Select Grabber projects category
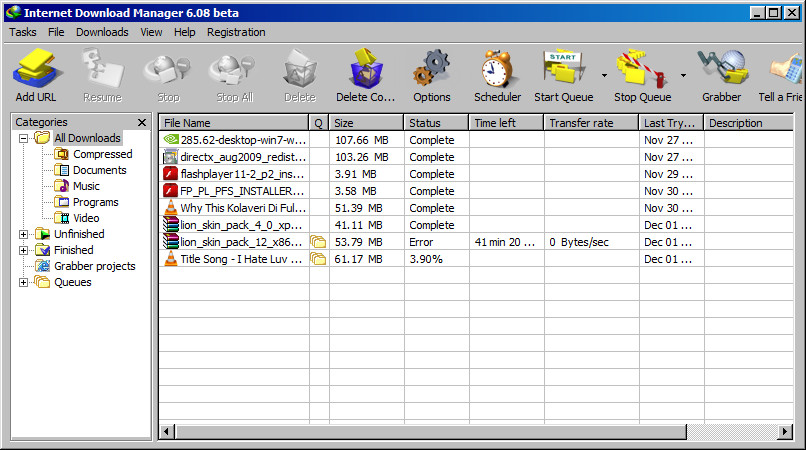 [95, 266]
